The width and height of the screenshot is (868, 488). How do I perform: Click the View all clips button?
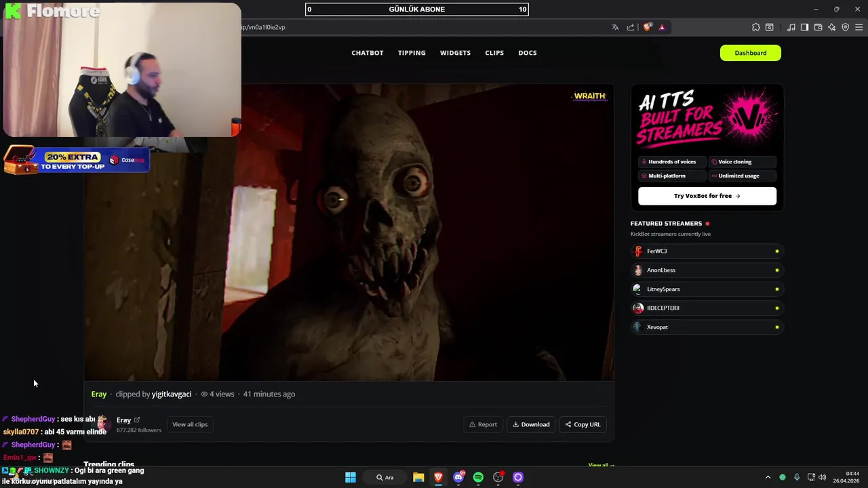190,424
